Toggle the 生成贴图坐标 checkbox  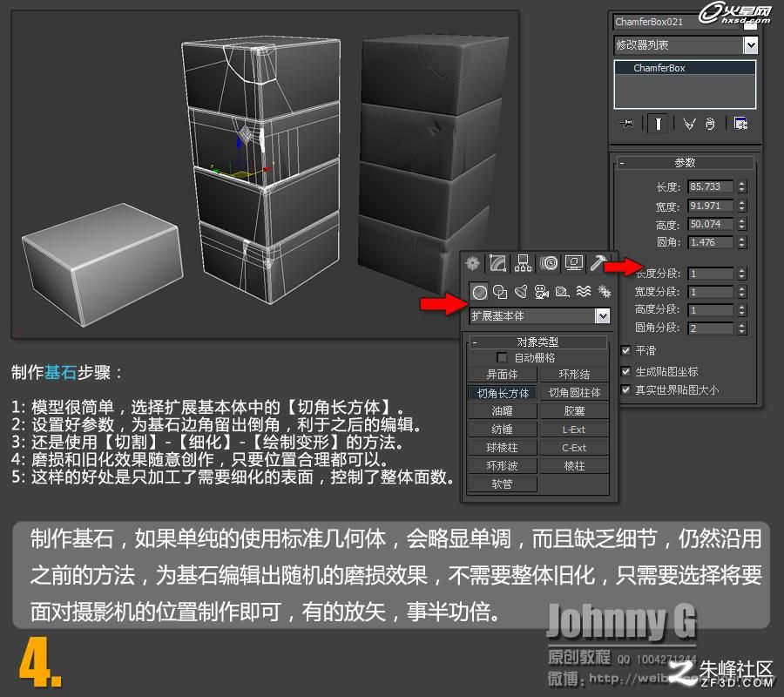click(x=625, y=371)
